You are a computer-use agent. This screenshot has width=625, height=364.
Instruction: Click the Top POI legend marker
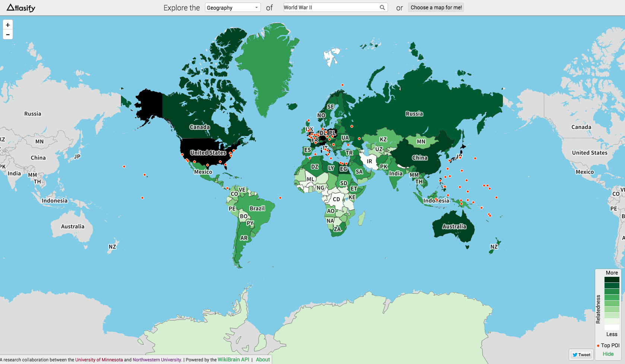598,346
